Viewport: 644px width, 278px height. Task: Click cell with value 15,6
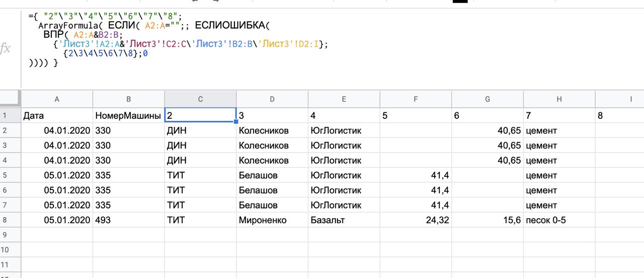[488, 220]
